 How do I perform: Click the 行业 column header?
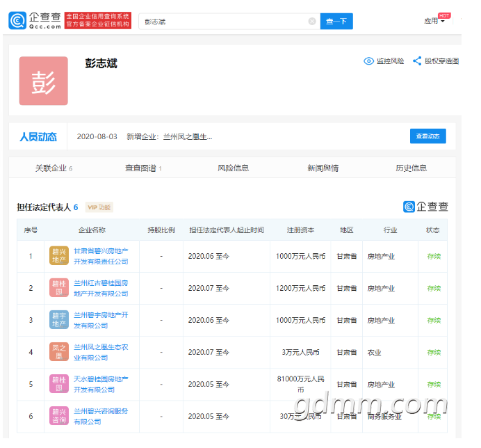(390, 230)
